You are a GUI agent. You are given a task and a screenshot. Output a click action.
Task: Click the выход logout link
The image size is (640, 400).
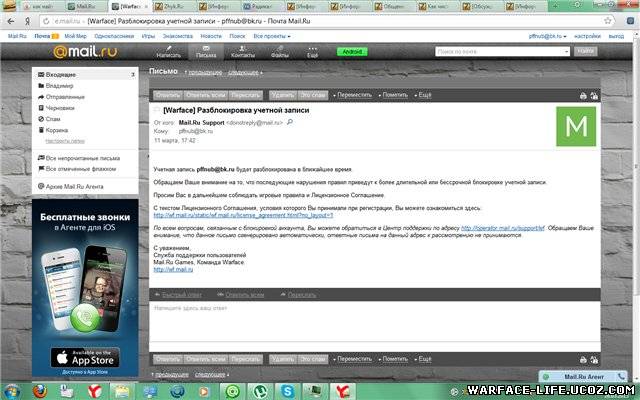(x=616, y=36)
